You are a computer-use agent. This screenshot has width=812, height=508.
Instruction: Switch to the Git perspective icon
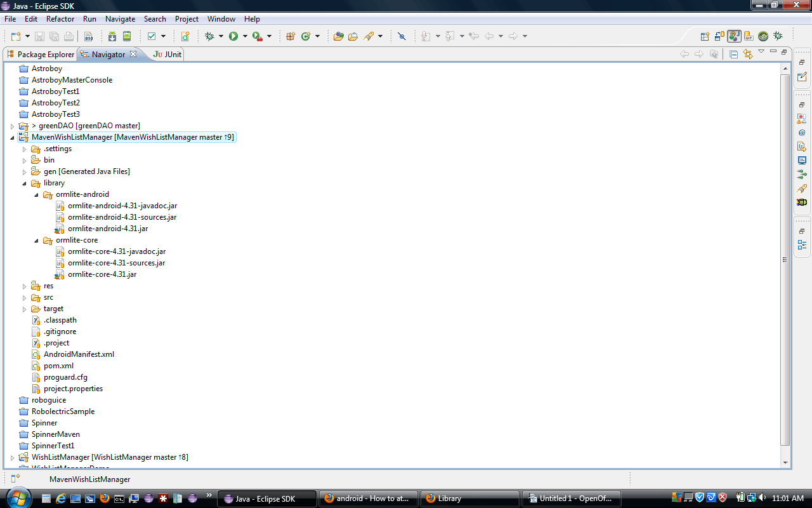[749, 36]
